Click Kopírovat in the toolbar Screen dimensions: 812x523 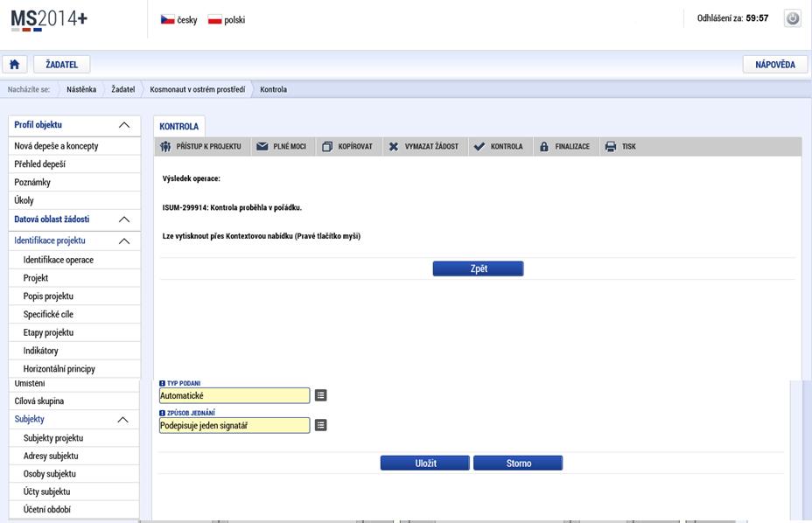click(347, 147)
